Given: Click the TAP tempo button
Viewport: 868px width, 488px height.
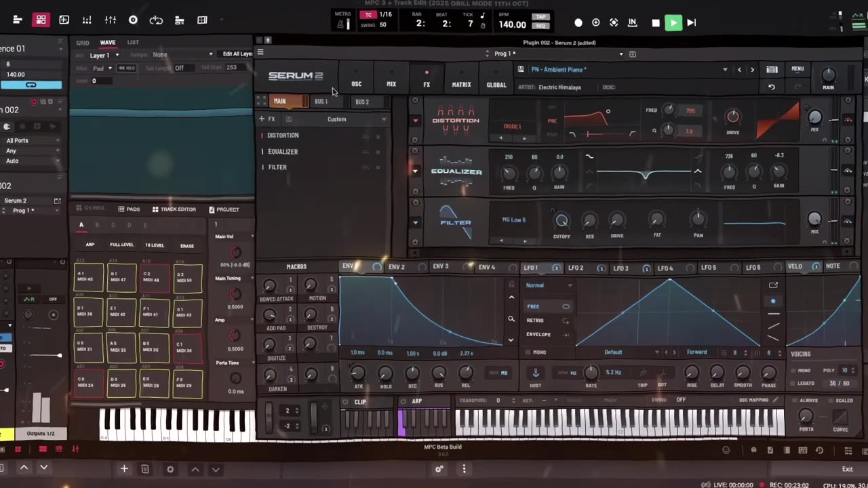Looking at the screenshot, I should (540, 17).
